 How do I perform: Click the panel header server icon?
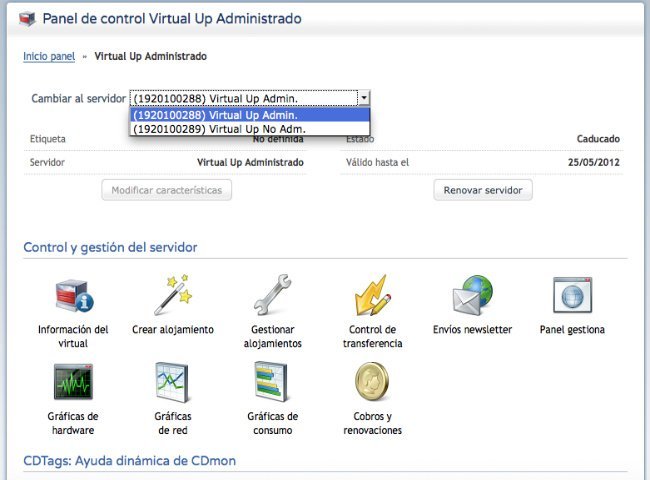pos(28,19)
